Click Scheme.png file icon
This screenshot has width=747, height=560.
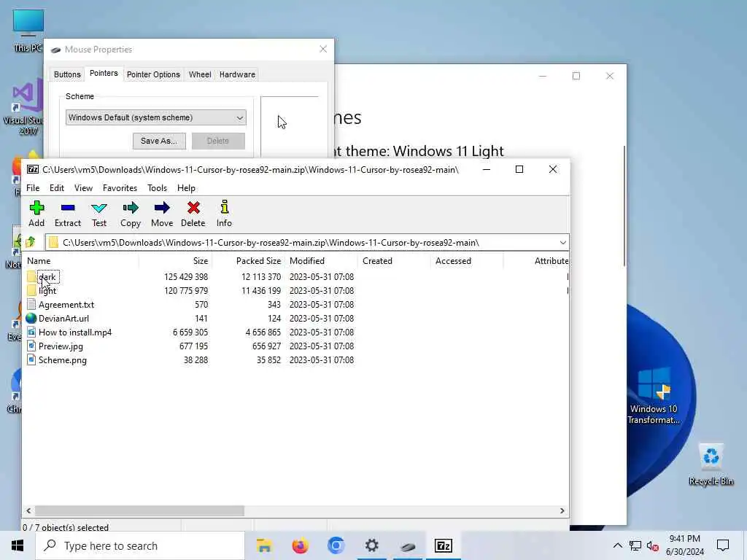tap(31, 359)
